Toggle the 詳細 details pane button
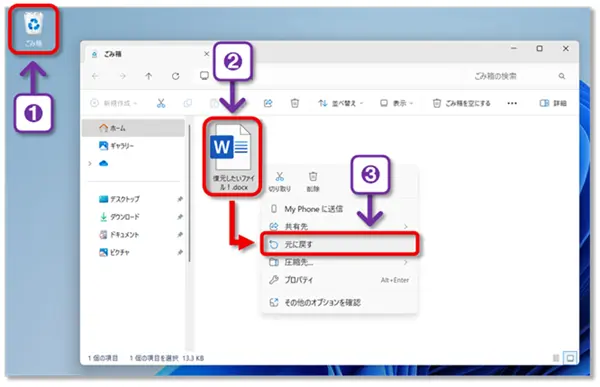Screen dimensions: 600x387 click(x=553, y=103)
